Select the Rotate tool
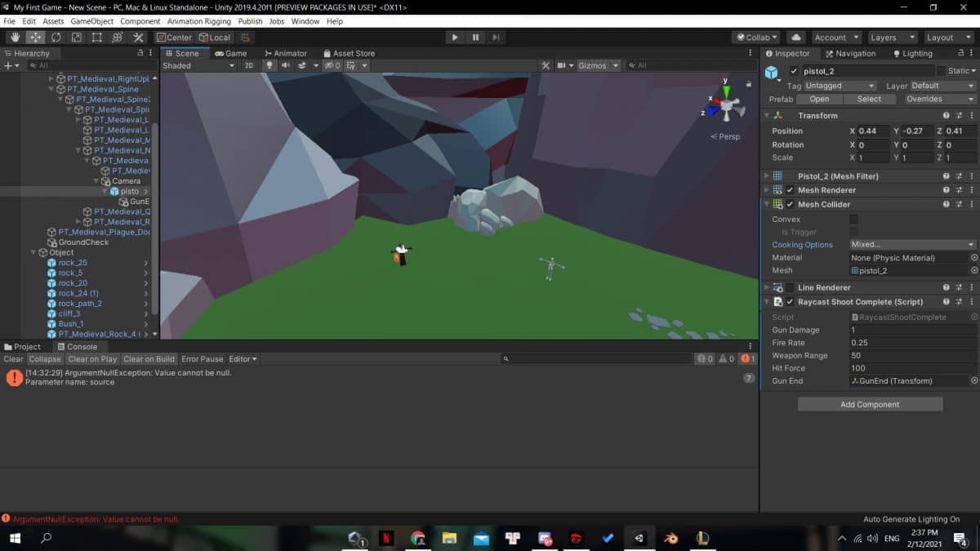This screenshot has height=551, width=980. pyautogui.click(x=56, y=38)
